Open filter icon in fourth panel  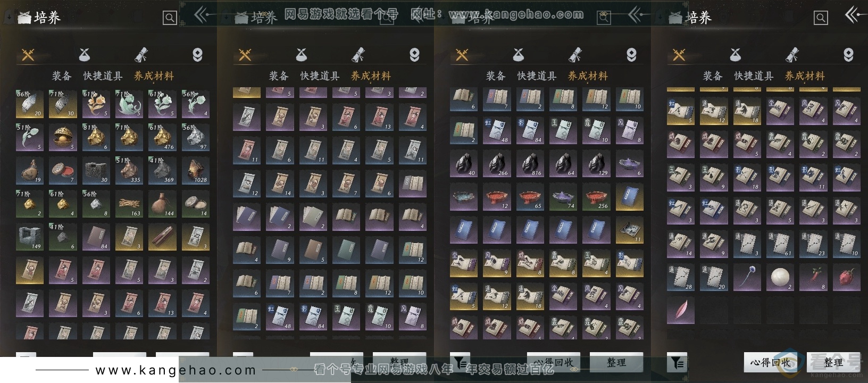677,362
